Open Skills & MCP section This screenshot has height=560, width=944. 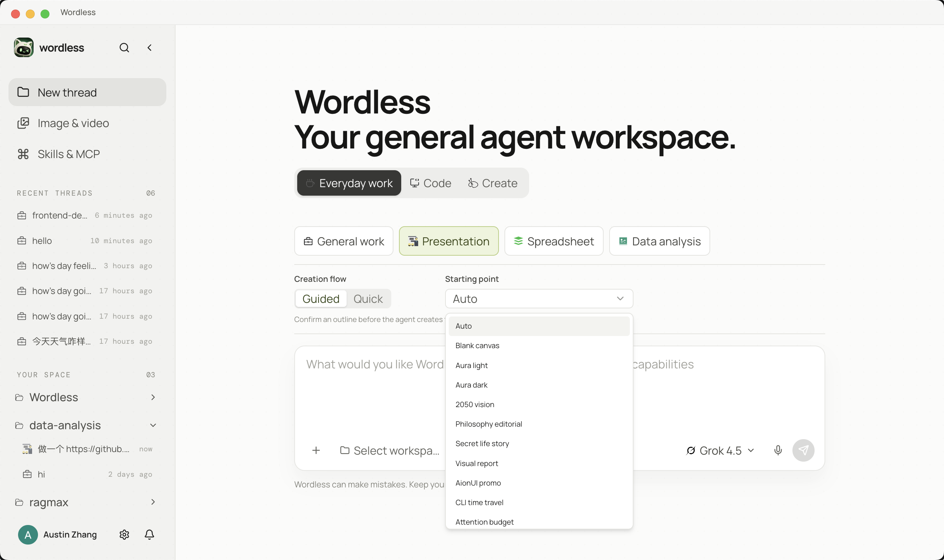tap(87, 154)
